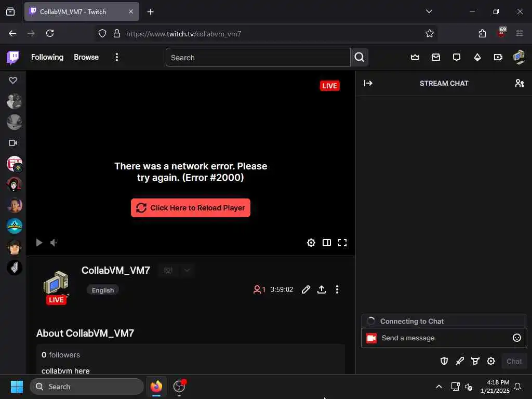Click the URL address bar
Screen dimensions: 532x399
click(x=267, y=34)
